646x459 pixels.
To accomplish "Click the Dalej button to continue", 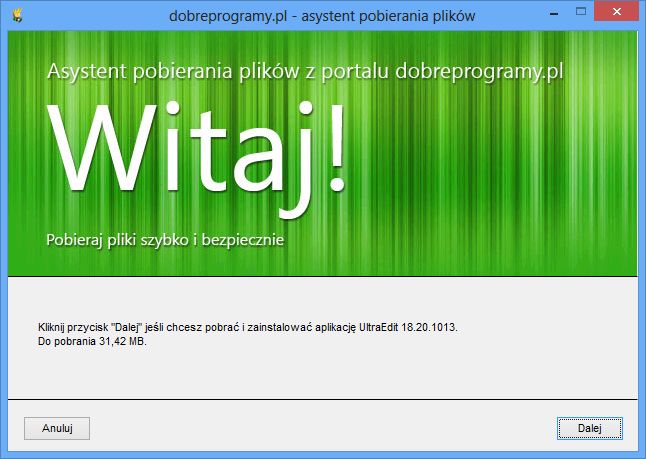I will [x=590, y=428].
